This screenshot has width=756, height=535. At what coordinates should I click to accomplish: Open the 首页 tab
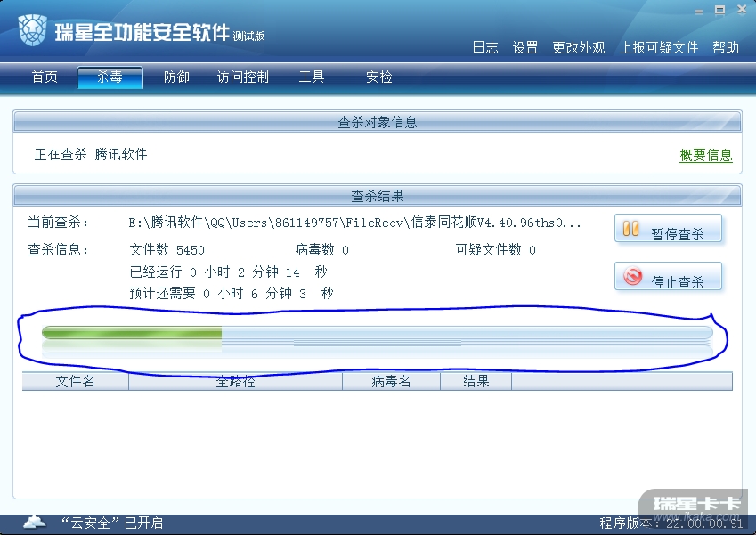point(45,77)
